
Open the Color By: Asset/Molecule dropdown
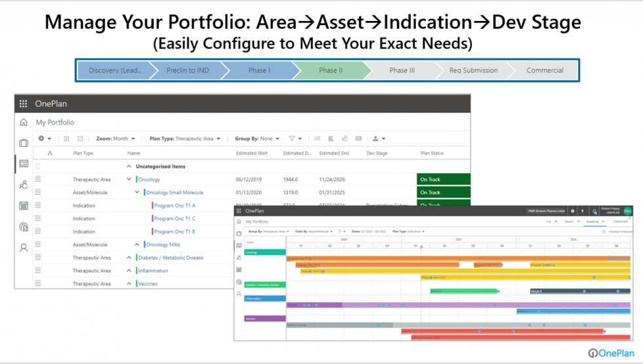(314, 232)
